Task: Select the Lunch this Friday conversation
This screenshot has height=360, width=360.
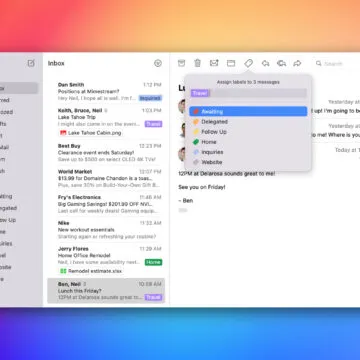Action: tap(106, 291)
